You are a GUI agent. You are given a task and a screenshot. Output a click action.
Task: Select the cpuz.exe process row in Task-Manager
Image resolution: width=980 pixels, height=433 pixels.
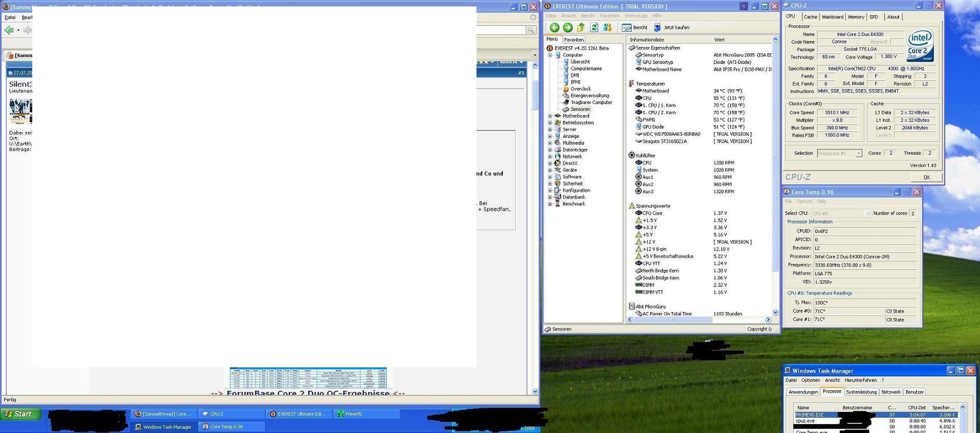(876, 421)
